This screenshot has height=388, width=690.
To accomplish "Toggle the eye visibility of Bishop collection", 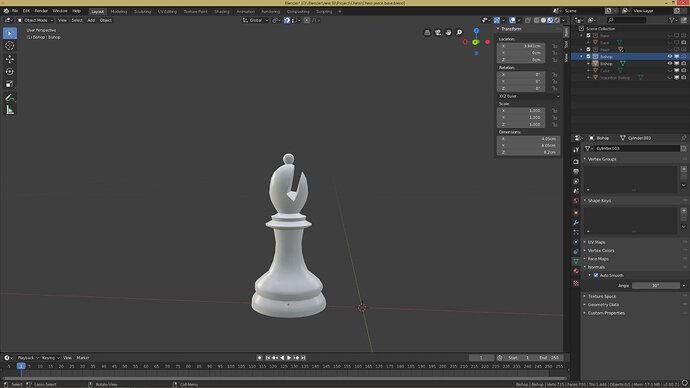I will 670,57.
